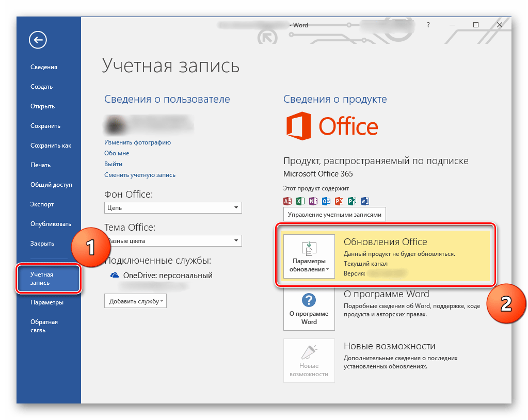Click the OneDrive cloud icon
This screenshot has height=420, width=528.
pyautogui.click(x=115, y=276)
